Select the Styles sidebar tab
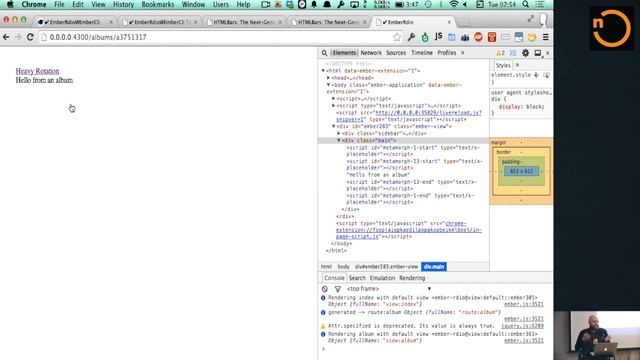 pyautogui.click(x=503, y=65)
